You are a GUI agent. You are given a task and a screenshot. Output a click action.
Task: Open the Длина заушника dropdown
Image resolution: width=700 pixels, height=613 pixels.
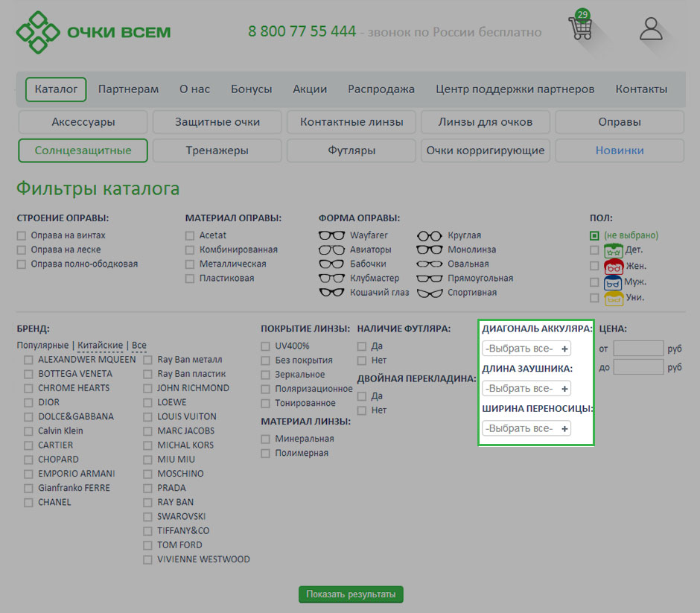526,389
